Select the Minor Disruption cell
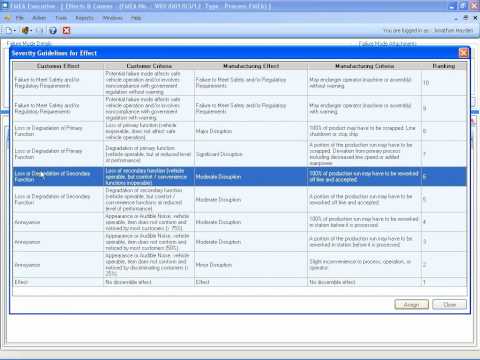The width and height of the screenshot is (480, 360). tap(251, 265)
